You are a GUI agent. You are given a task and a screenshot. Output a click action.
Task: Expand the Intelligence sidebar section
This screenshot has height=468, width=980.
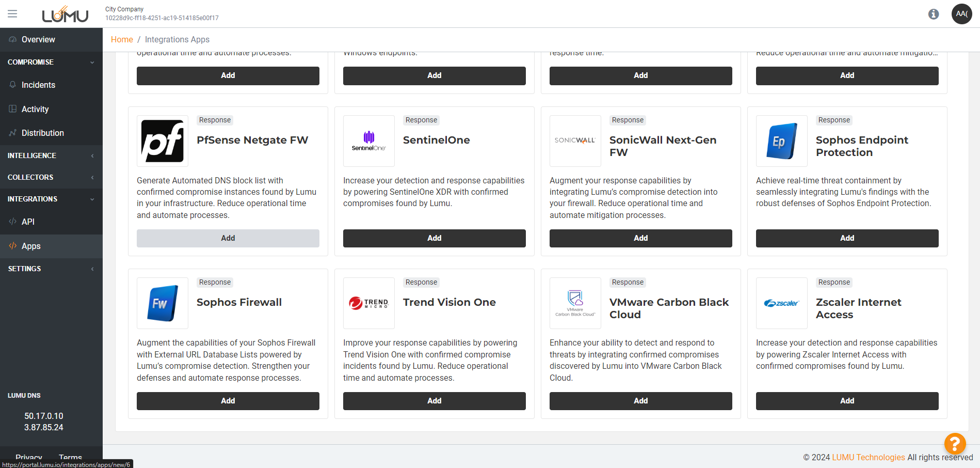tap(51, 155)
